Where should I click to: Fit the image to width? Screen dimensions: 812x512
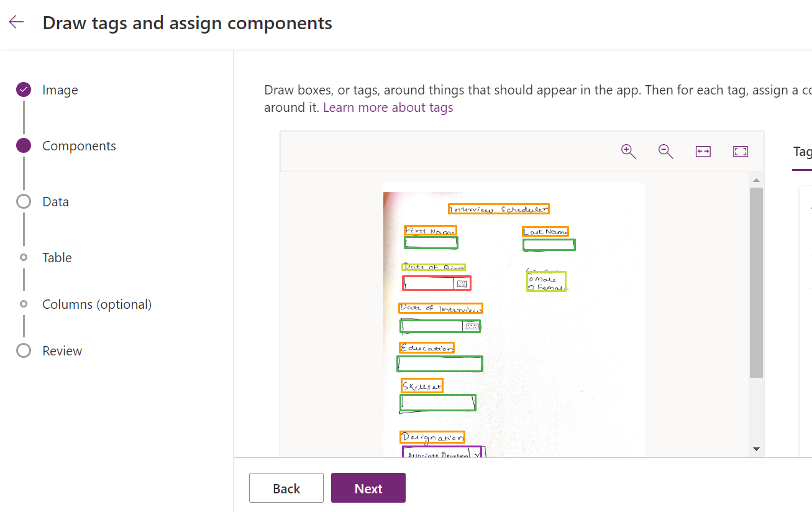[x=703, y=151]
